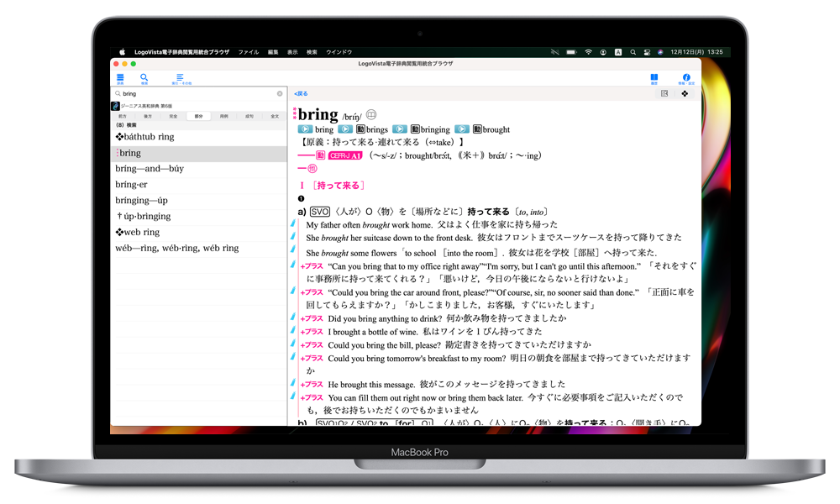Screen dimensions: 840x504
Task: Open the 編集 menu
Action: 273,52
